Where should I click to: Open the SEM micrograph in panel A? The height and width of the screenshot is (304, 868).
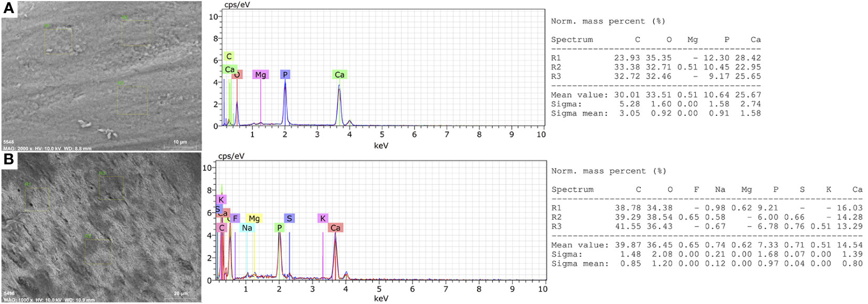101,76
